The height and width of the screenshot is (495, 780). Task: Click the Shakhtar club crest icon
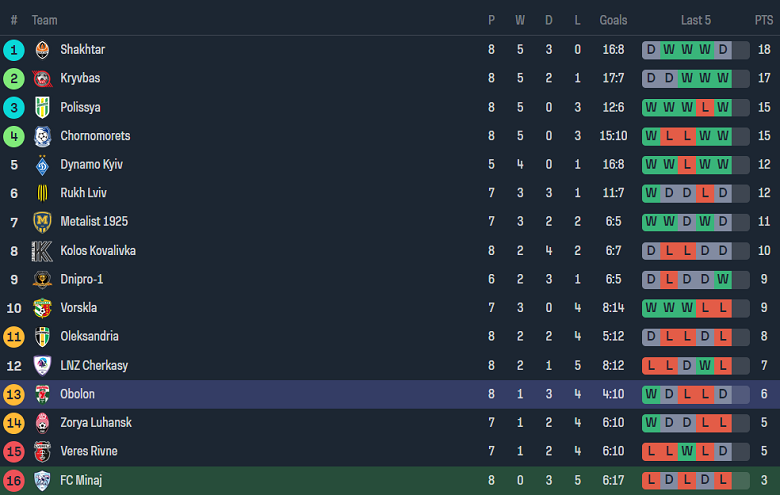42,50
